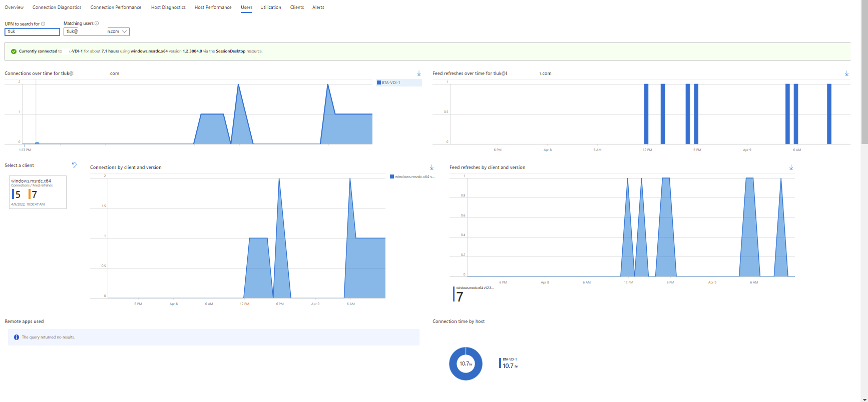Download Connections by client and version data
Viewport: 868px width, 402px height.
click(431, 167)
